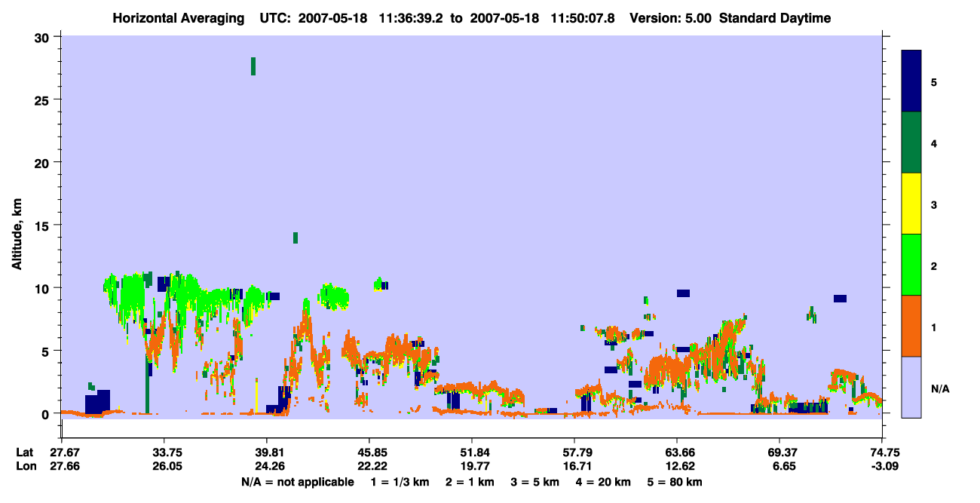Click the y-axis tick label 15
The height and width of the screenshot is (503, 980).
(x=44, y=225)
